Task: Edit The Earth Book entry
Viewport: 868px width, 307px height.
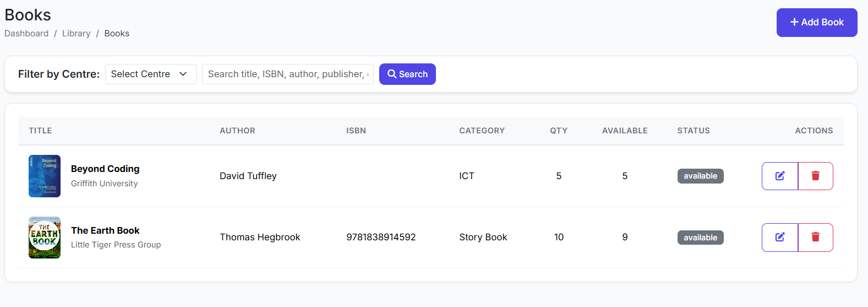Action: 780,238
